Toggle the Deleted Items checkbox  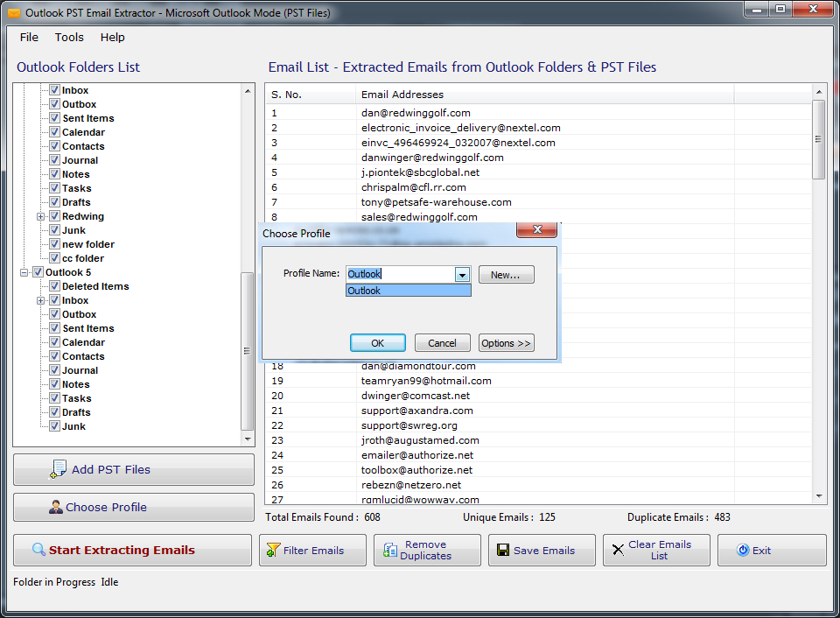[54, 286]
